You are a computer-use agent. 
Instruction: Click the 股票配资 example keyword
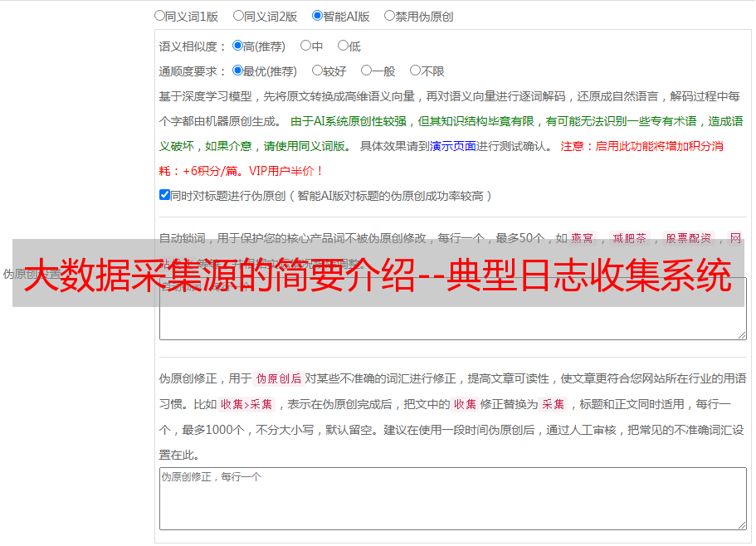pyautogui.click(x=689, y=238)
